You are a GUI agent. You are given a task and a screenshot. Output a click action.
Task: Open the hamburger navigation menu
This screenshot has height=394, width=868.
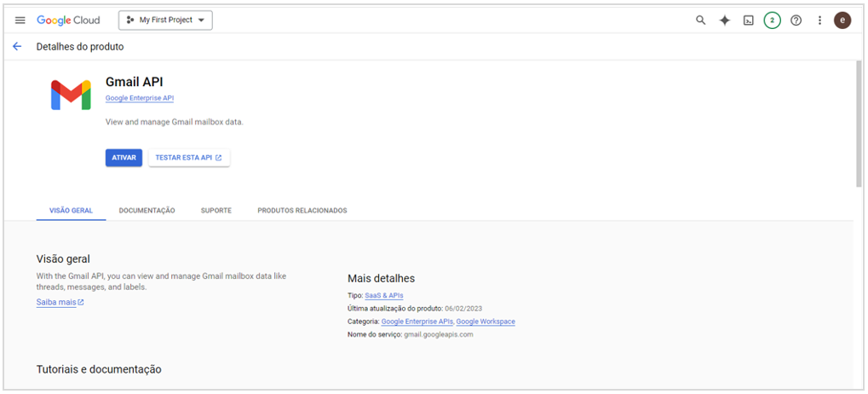[20, 20]
